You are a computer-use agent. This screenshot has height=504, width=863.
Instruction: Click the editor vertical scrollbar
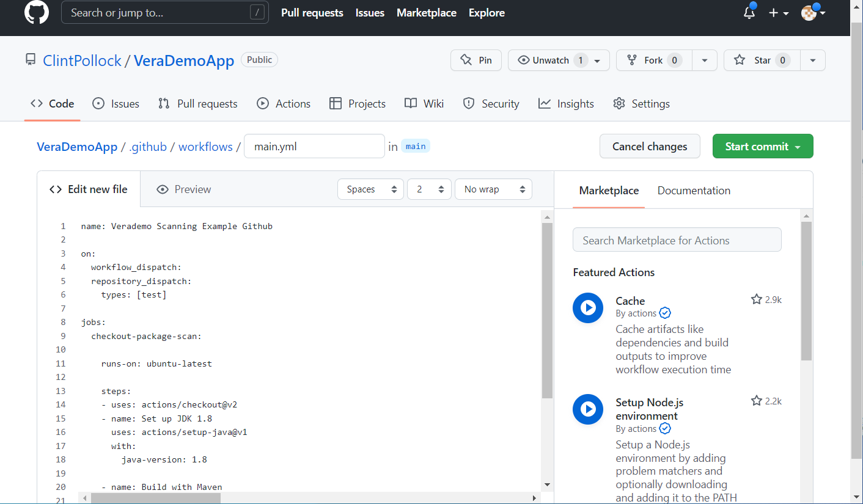(x=547, y=310)
